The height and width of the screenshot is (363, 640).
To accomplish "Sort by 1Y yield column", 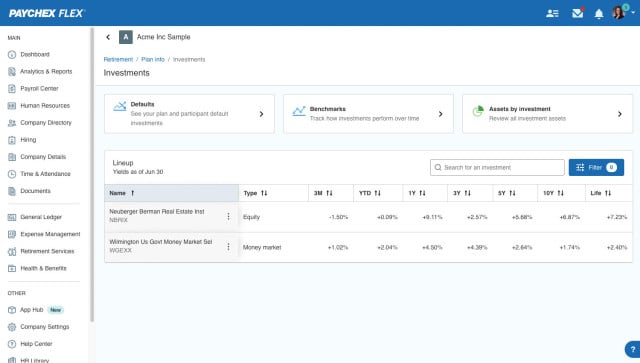I will 424,193.
